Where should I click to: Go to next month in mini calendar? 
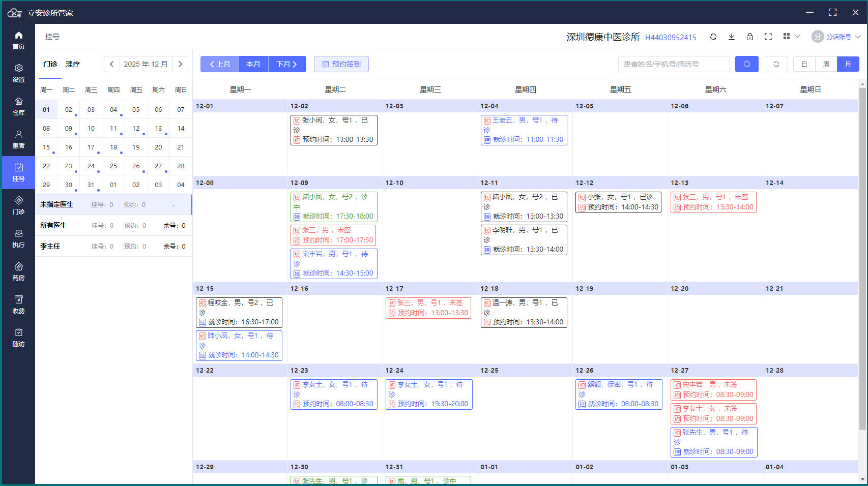pyautogui.click(x=180, y=64)
